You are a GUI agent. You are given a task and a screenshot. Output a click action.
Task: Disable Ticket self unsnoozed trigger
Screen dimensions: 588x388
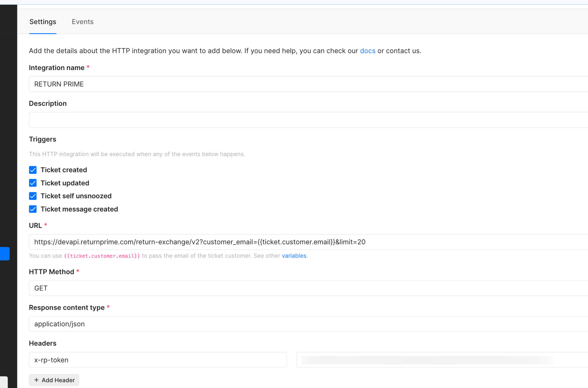(33, 196)
